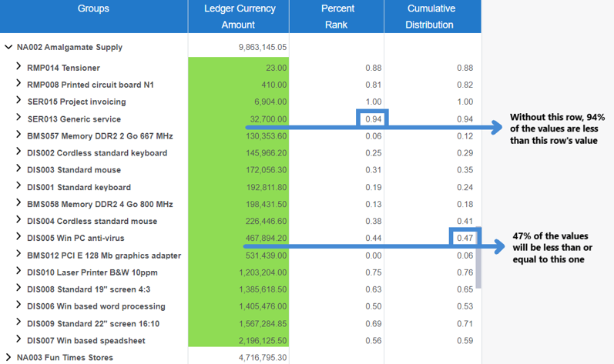
Task: Expand the DIS005 Win PC anti-virus row
Action: pos(18,238)
